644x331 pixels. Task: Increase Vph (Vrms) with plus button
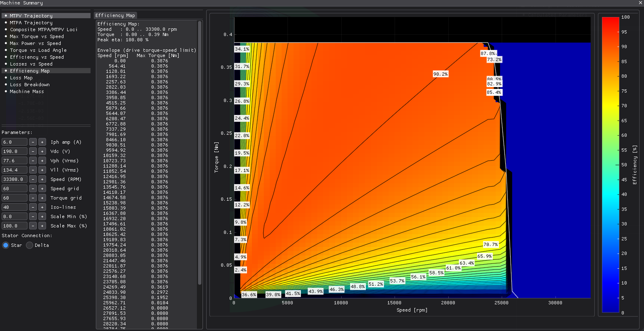click(42, 161)
